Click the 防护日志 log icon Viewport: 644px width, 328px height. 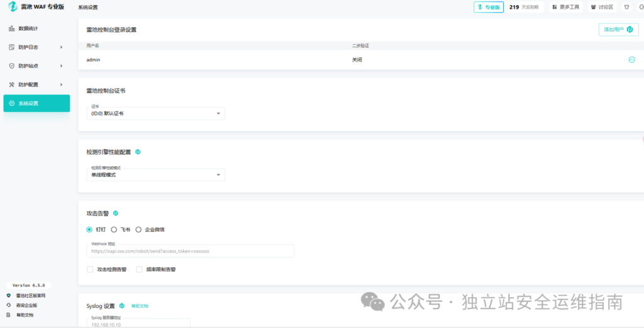click(11, 47)
